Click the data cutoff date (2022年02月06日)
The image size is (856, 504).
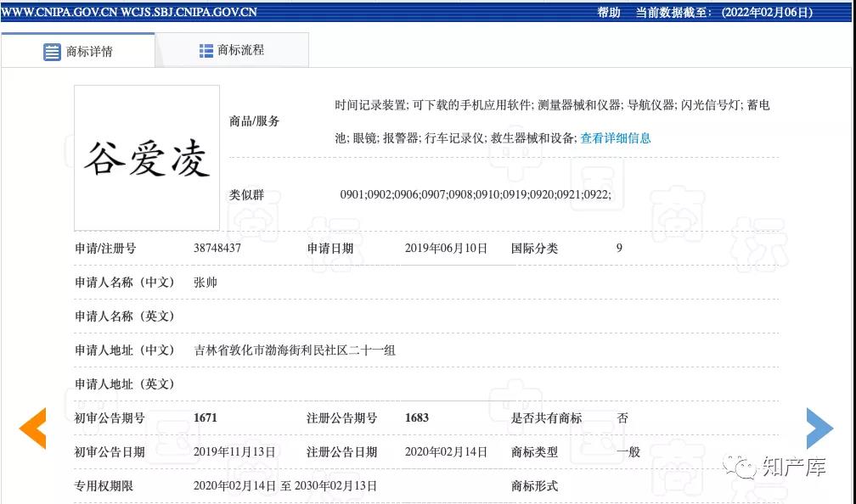(767, 12)
